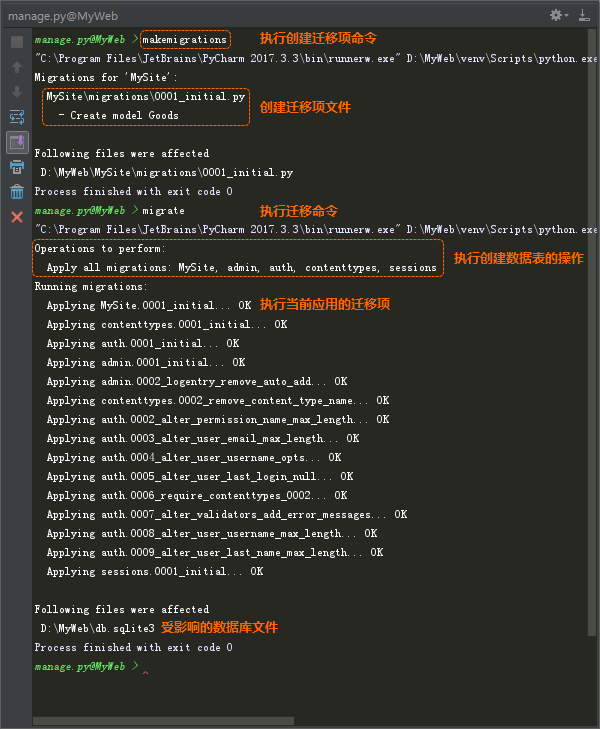Click the standalone 'migrate' command text
The width and height of the screenshot is (600, 729).
tap(163, 211)
